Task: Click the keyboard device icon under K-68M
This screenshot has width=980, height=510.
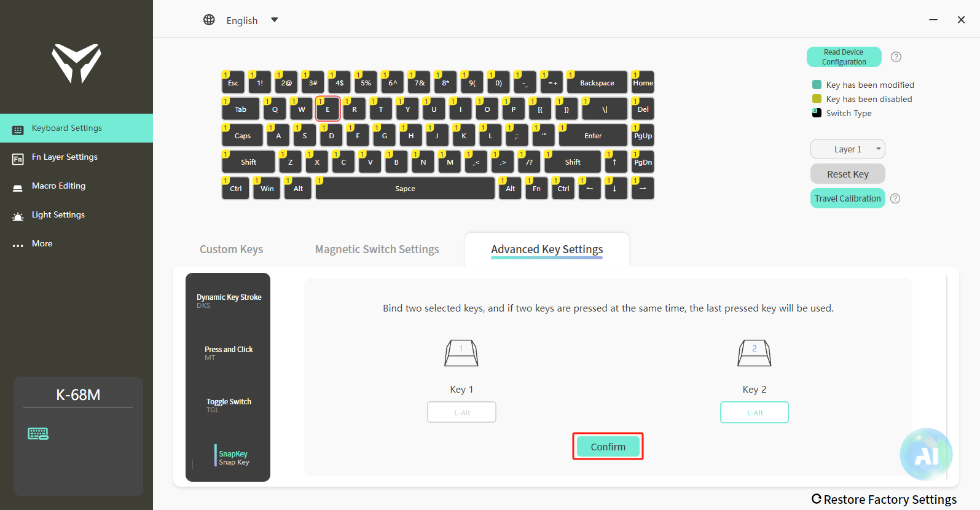Action: pyautogui.click(x=38, y=434)
